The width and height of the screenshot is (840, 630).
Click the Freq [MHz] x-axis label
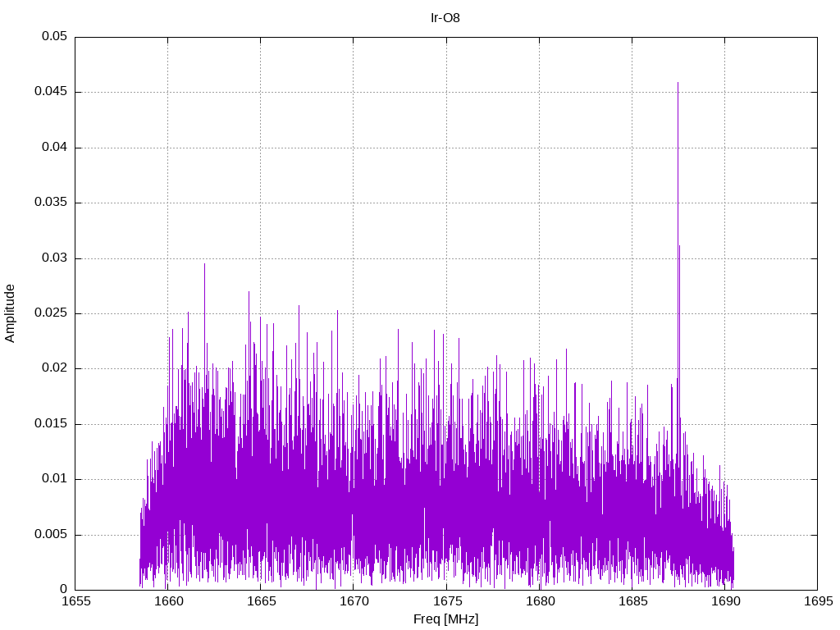445,619
